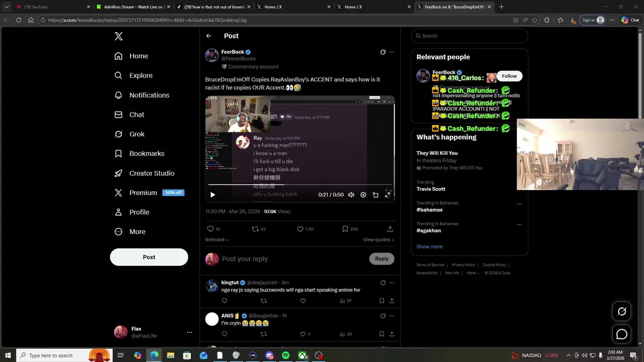Switch to the YouTube browser tab

click(x=52, y=7)
